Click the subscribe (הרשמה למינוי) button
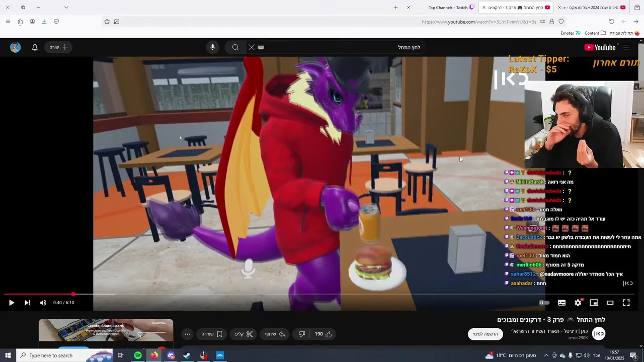Viewport: 644px width, 362px height. coord(485,334)
